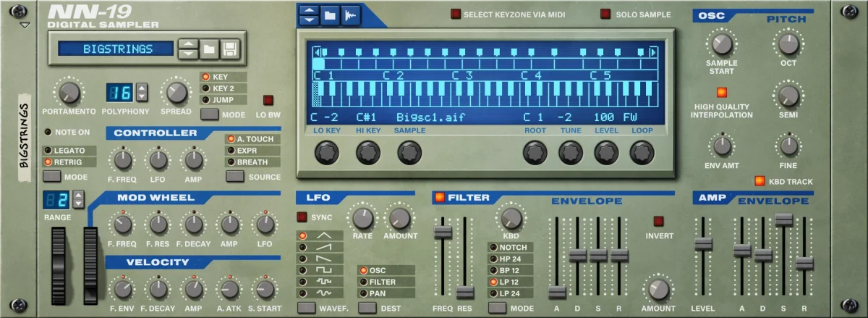
Task: Click the filter MODE button
Action: point(498,307)
